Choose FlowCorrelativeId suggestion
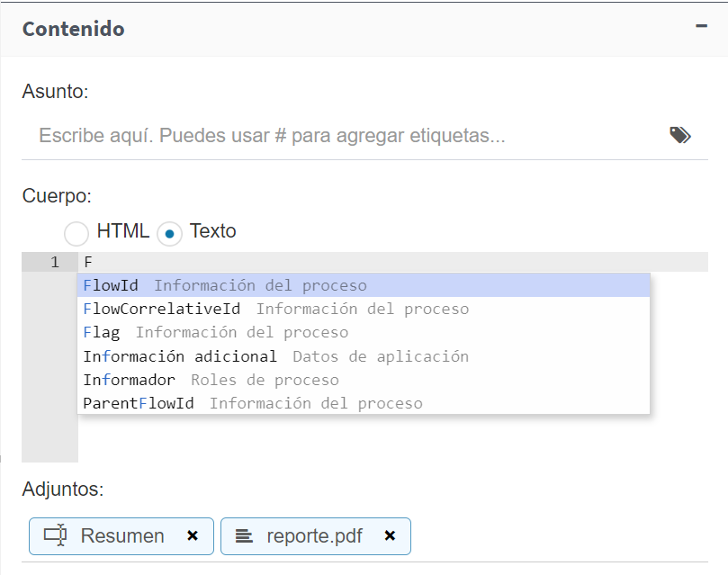The height and width of the screenshot is (575, 728). click(x=364, y=309)
